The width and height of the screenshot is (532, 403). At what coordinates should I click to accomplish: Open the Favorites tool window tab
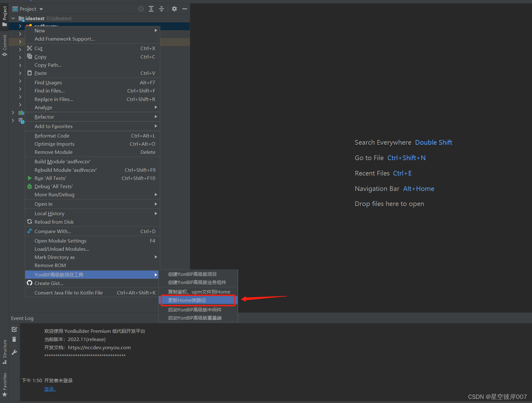click(x=4, y=384)
